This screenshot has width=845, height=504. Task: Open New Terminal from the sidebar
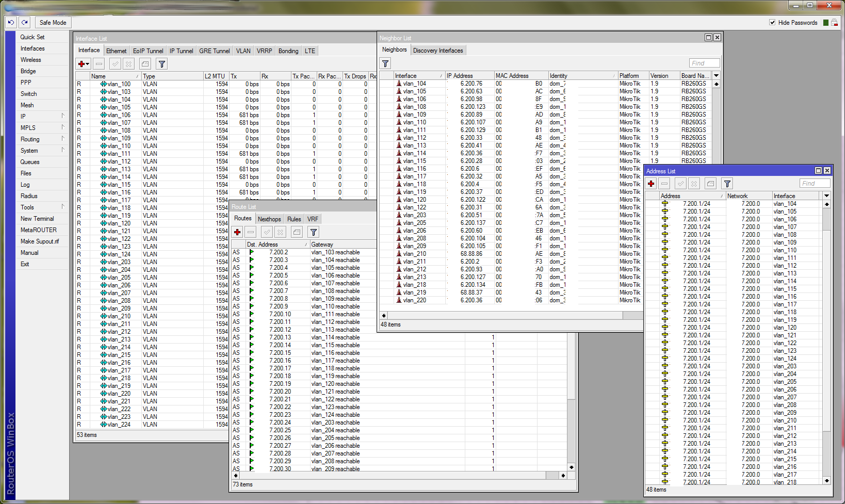pyautogui.click(x=37, y=219)
